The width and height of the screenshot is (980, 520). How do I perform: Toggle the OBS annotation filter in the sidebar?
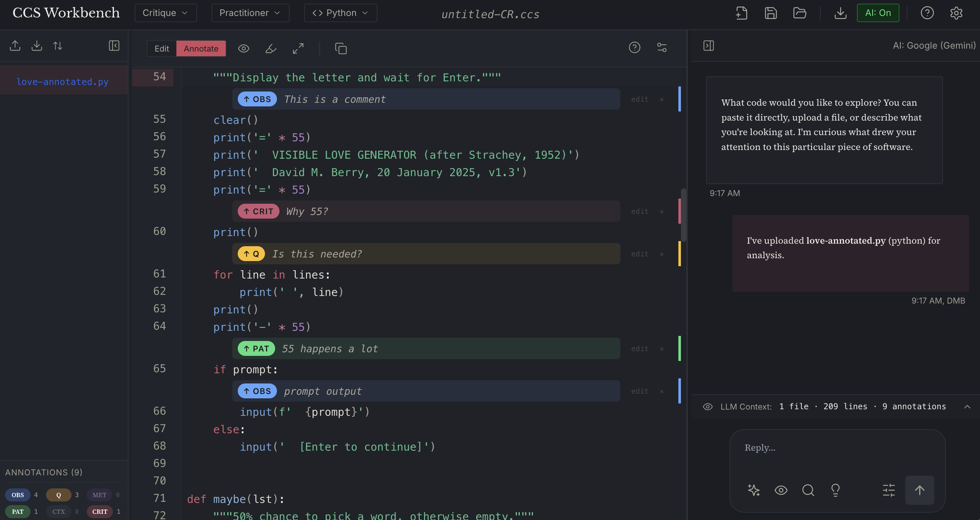pyautogui.click(x=17, y=495)
